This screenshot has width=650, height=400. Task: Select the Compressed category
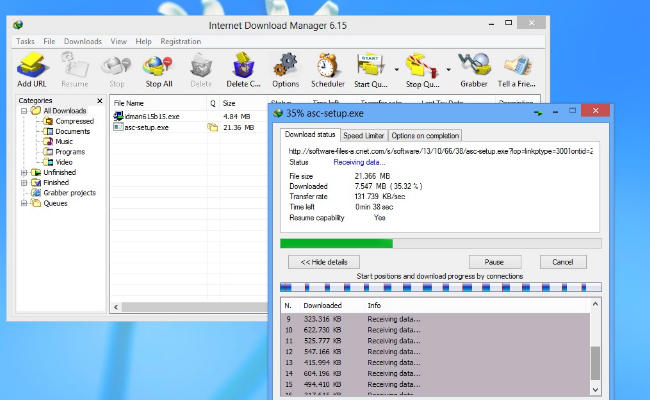pos(75,121)
